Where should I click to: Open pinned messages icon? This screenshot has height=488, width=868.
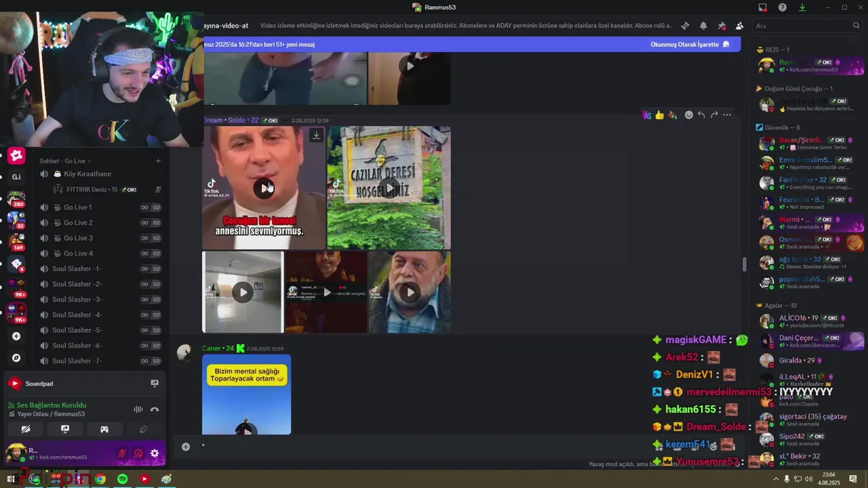coord(722,26)
